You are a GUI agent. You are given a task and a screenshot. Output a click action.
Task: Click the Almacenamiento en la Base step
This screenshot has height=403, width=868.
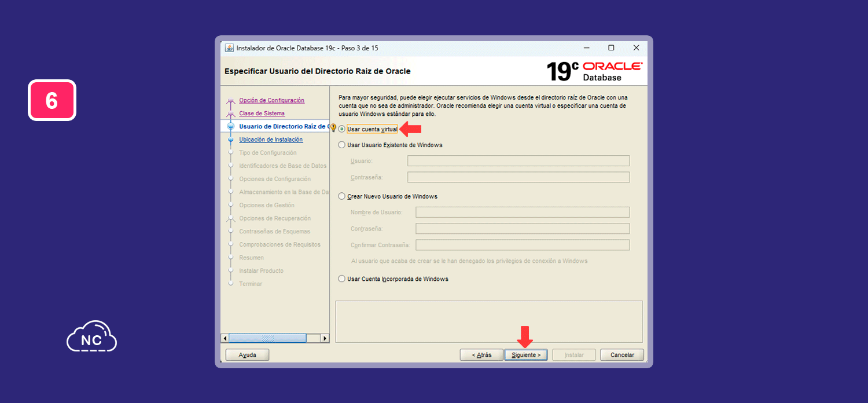[284, 192]
